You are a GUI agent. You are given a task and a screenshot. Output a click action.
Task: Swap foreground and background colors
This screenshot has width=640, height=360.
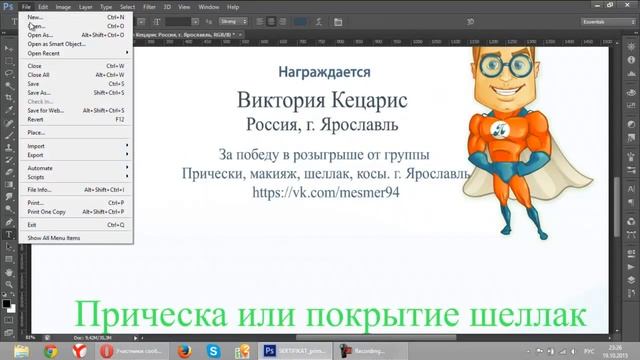13,294
